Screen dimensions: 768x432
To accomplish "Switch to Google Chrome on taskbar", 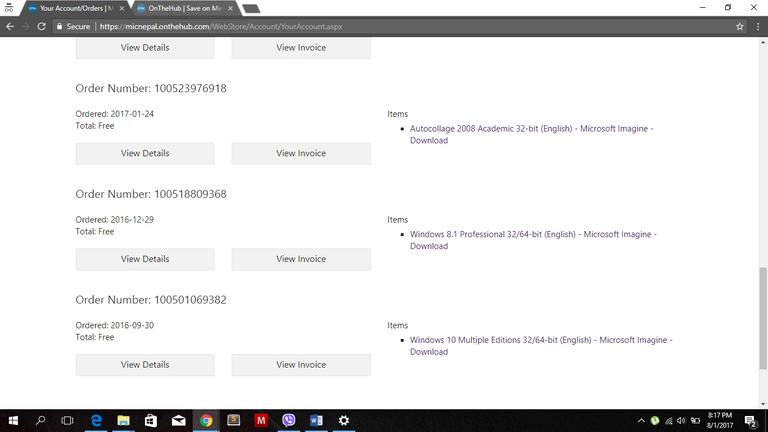I will click(x=206, y=421).
